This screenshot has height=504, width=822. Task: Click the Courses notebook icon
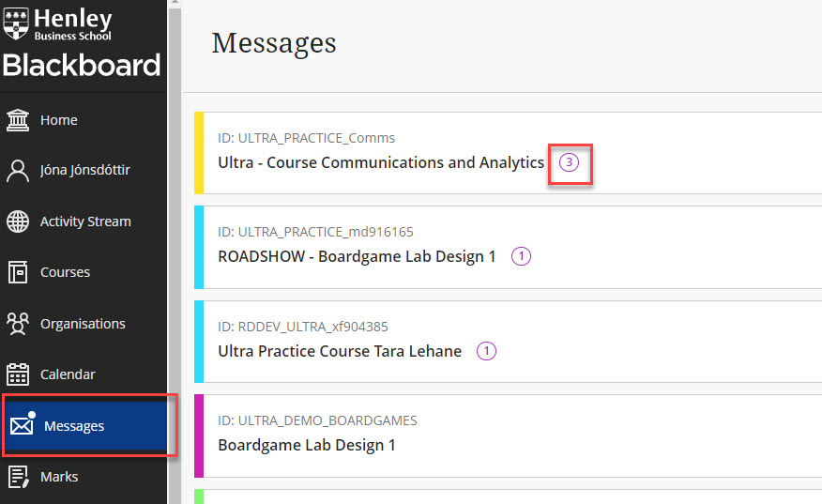(x=18, y=272)
